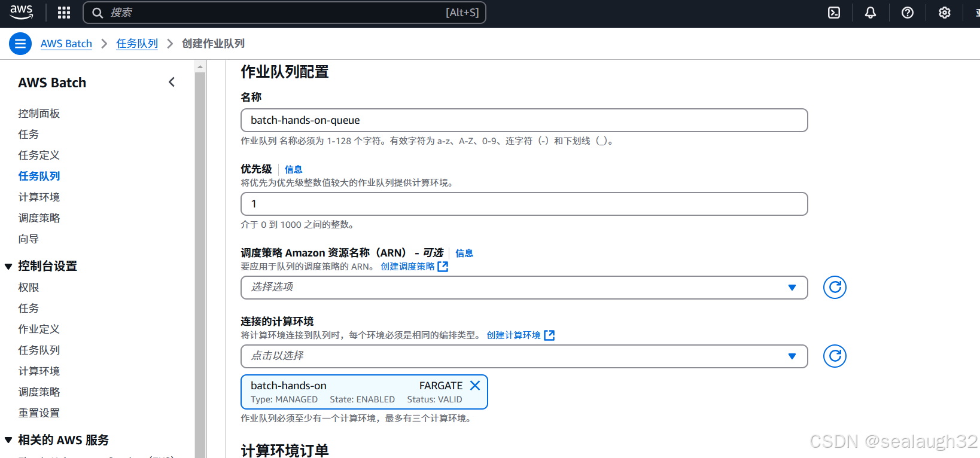This screenshot has height=458, width=980.
Task: Click the priority input field
Action: (524, 204)
